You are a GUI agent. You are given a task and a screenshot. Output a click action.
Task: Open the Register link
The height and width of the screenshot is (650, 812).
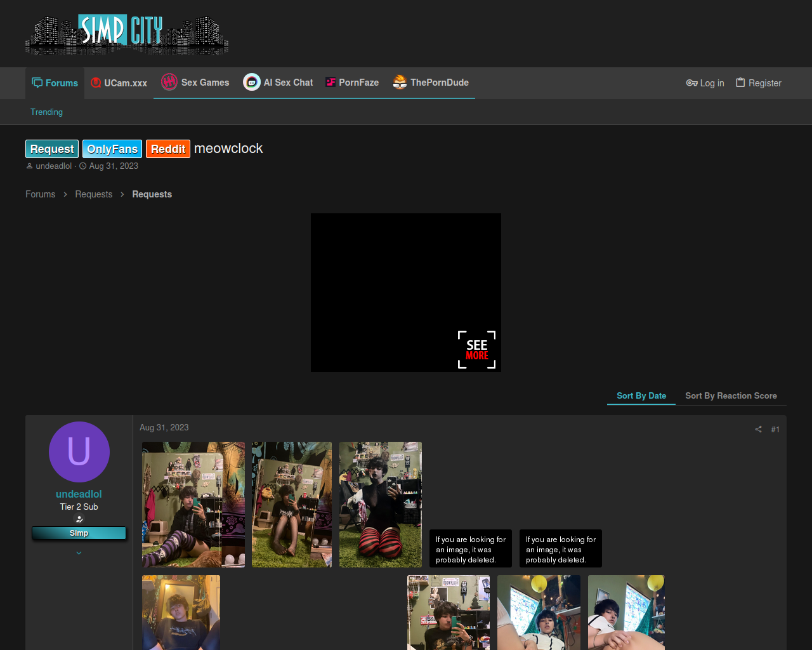759,83
